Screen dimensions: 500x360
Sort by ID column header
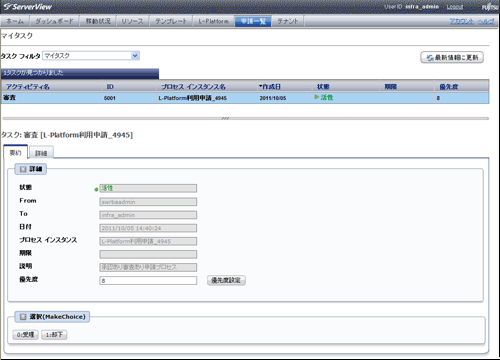(110, 87)
